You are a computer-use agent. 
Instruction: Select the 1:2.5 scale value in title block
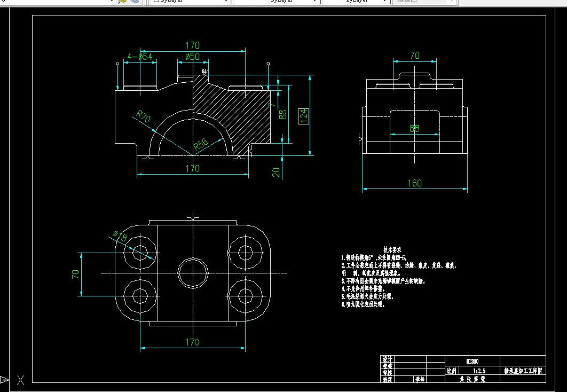[x=479, y=371]
